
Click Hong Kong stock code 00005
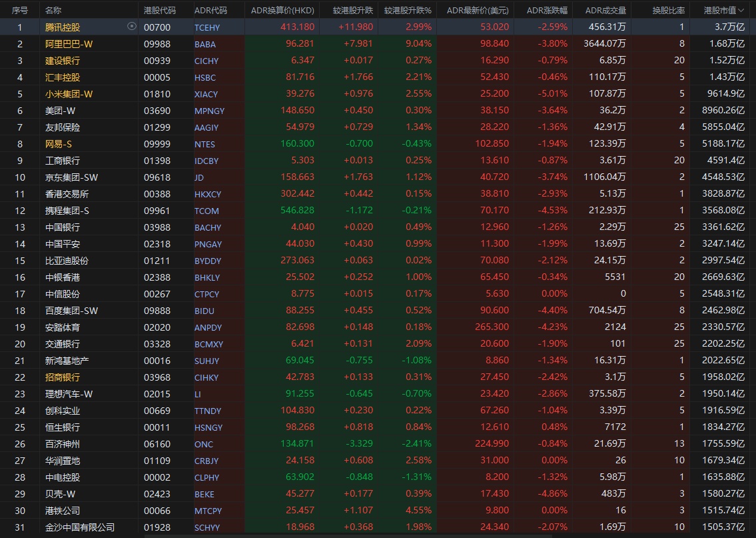(x=157, y=77)
